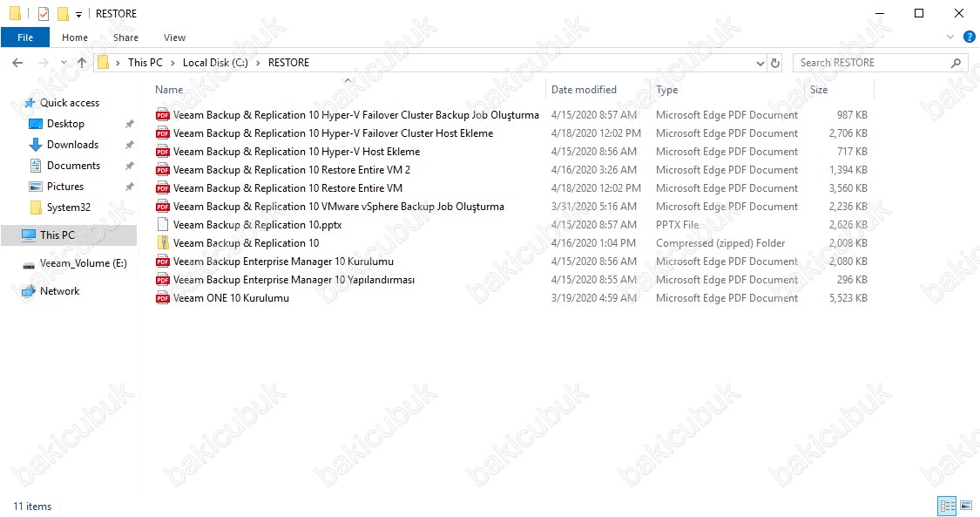Select Veeam ONE 10 Kurulumu PDF icon
Screen dimensions: 980x517
pyautogui.click(x=163, y=298)
